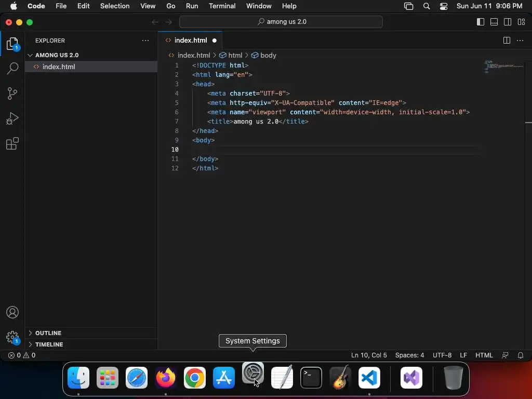Launch Firefox from the Dock

[166, 378]
